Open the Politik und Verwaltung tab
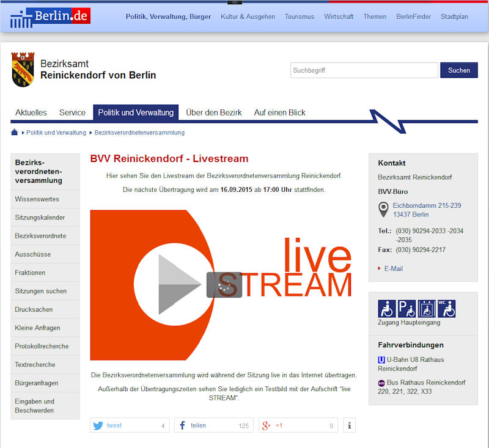The image size is (489, 448). [136, 112]
